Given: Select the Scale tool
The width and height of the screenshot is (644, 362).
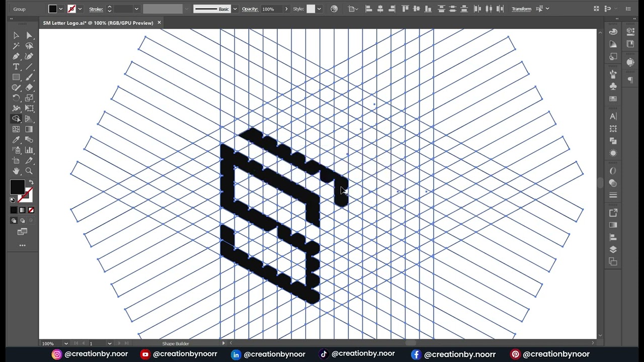Looking at the screenshot, I should click(29, 98).
